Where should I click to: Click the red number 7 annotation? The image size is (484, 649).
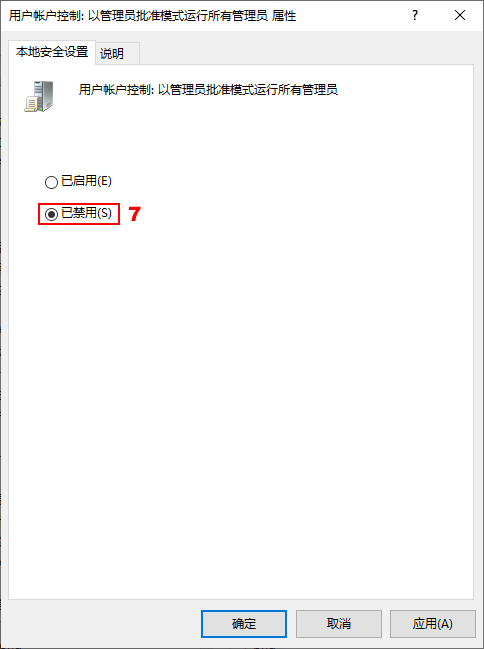[135, 214]
